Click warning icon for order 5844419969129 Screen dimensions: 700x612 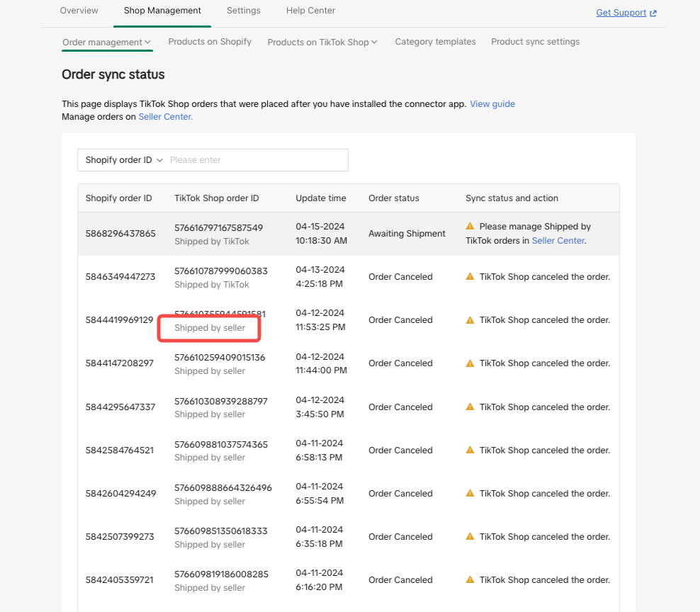coord(470,319)
